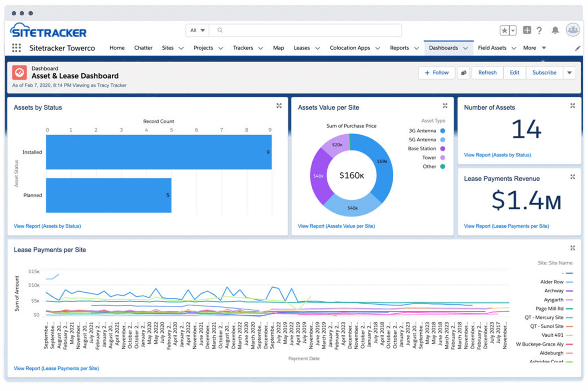The height and width of the screenshot is (391, 588).
Task: Click the global actions plus icon
Action: coord(527,30)
